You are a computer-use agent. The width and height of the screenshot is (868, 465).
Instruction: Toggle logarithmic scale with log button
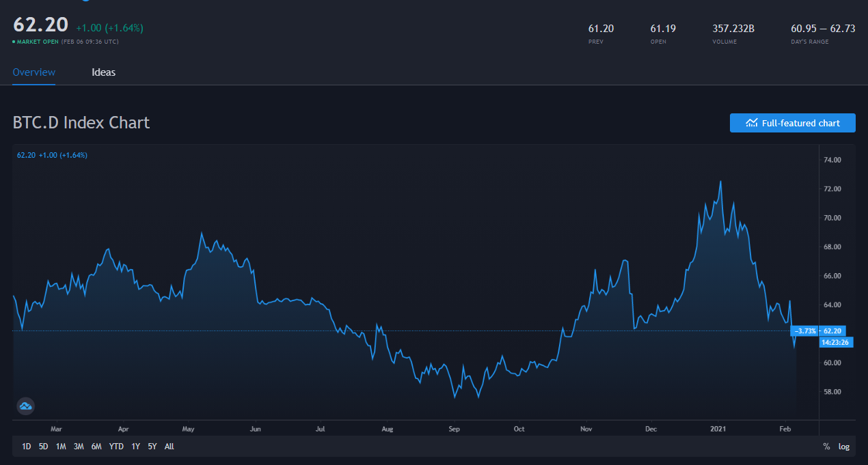coord(844,447)
